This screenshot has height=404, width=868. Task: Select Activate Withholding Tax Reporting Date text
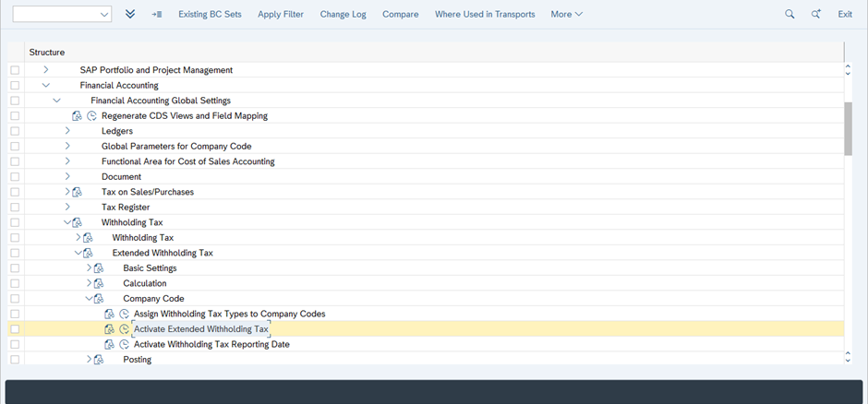(x=212, y=344)
